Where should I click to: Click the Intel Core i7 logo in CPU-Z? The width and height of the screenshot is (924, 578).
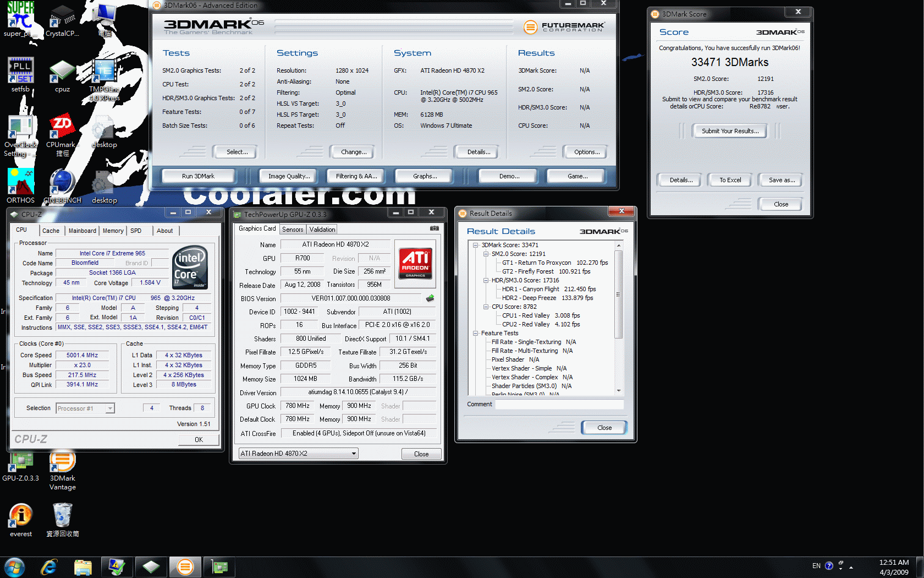pyautogui.click(x=190, y=267)
